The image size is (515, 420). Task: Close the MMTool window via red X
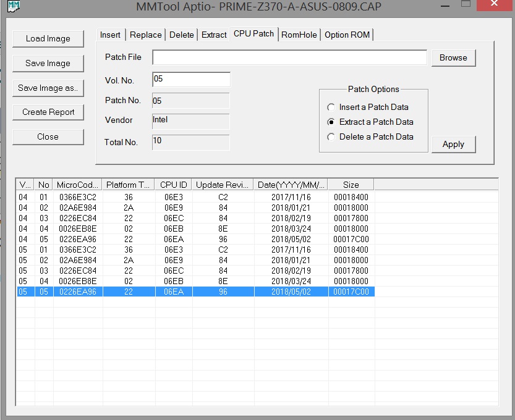pos(495,4)
